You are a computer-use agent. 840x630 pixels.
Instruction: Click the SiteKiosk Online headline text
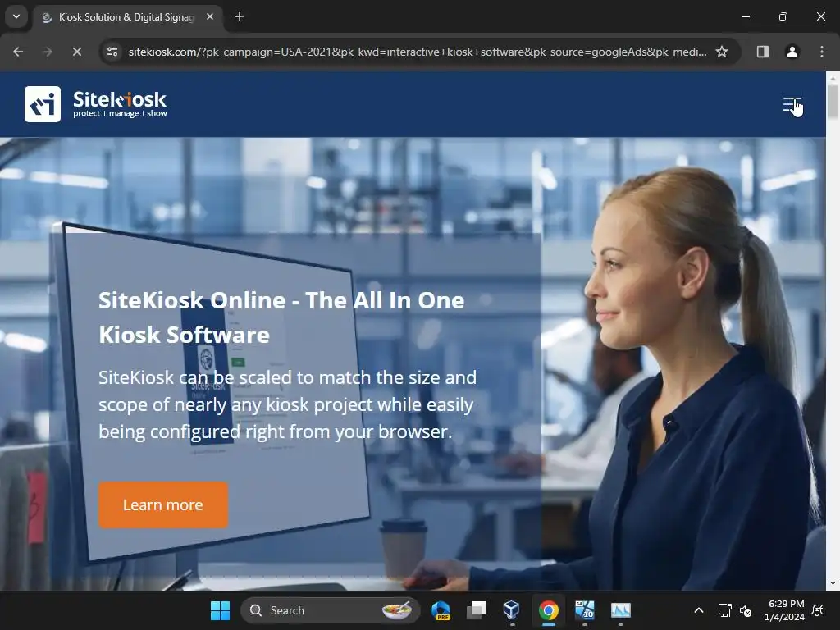(281, 317)
